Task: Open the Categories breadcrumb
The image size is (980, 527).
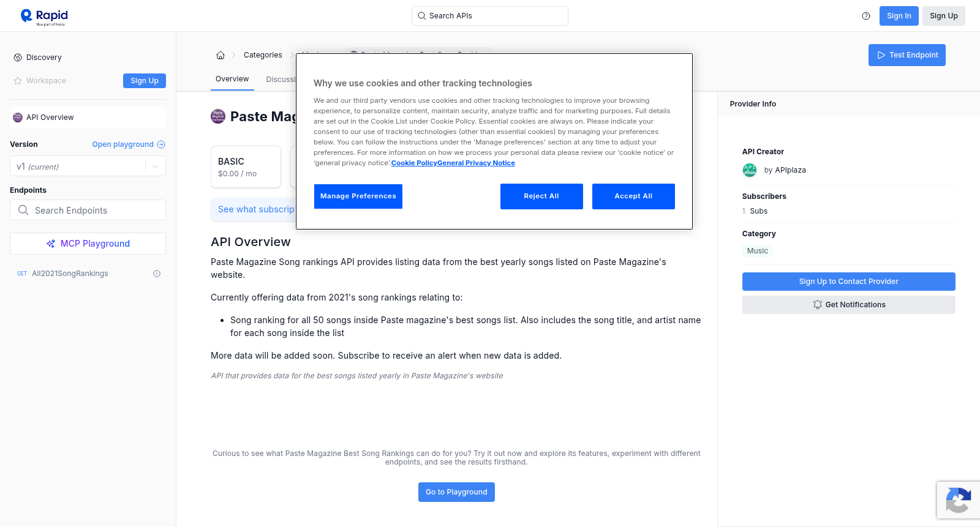Action: (263, 55)
